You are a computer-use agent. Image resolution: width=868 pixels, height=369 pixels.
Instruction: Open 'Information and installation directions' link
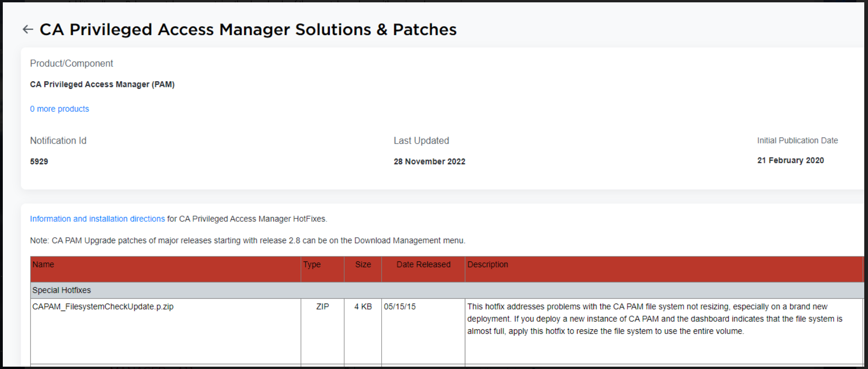[x=97, y=219]
